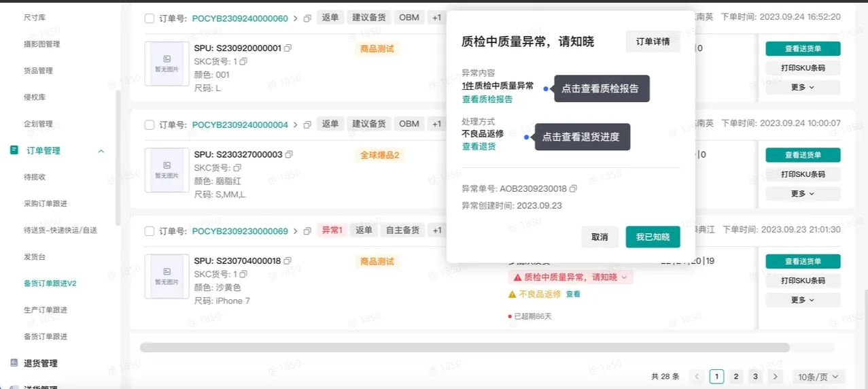This screenshot has width=868, height=389.
Task: Select 备货订单跟进V2 in sidebar
Action: (50, 284)
